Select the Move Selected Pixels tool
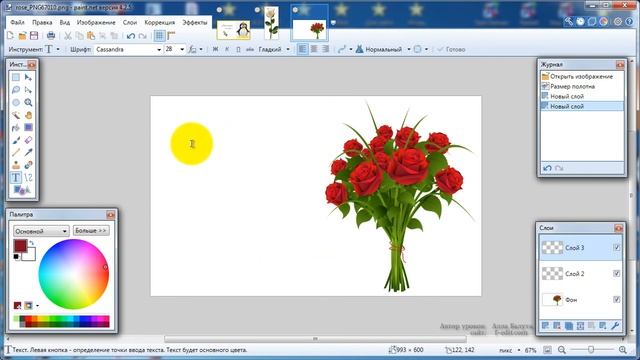The image size is (640, 360). [28, 77]
